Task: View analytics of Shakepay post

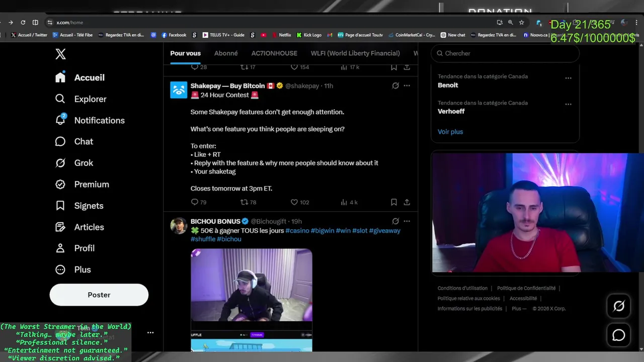Action: 344,202
